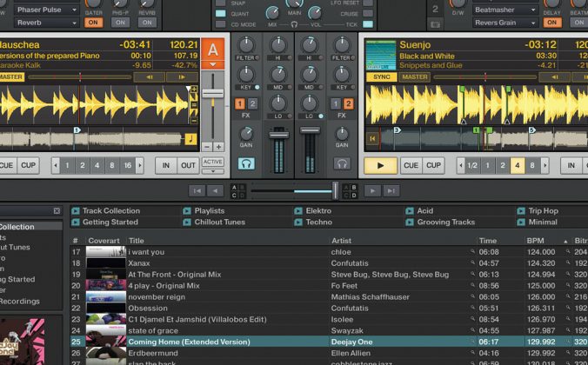Image resolution: width=588 pixels, height=365 pixels.
Task: Enable headphone cue for left channel
Action: tap(247, 163)
